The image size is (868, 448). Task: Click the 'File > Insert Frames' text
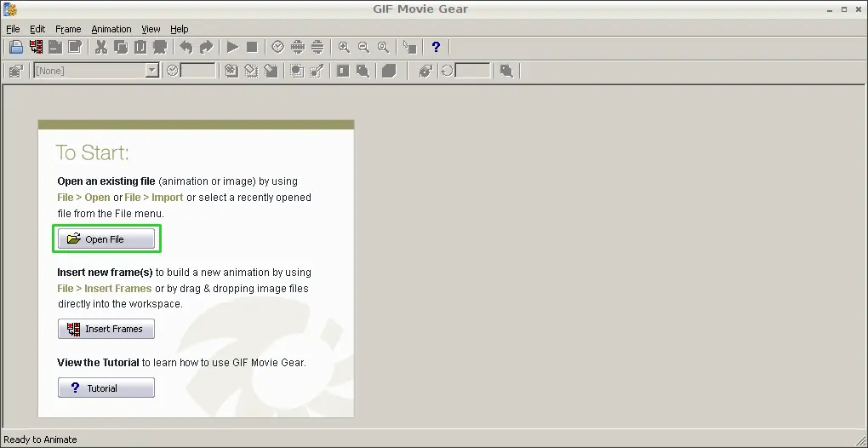pos(105,289)
